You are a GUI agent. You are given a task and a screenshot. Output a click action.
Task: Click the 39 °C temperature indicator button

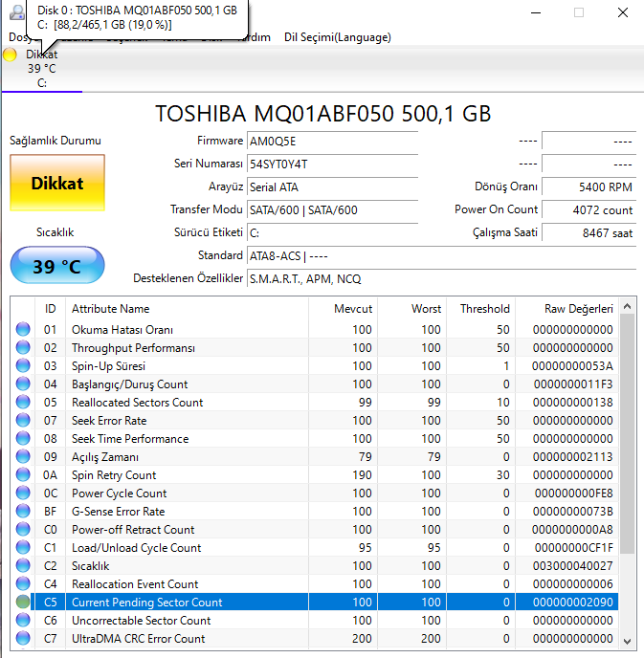(57, 266)
